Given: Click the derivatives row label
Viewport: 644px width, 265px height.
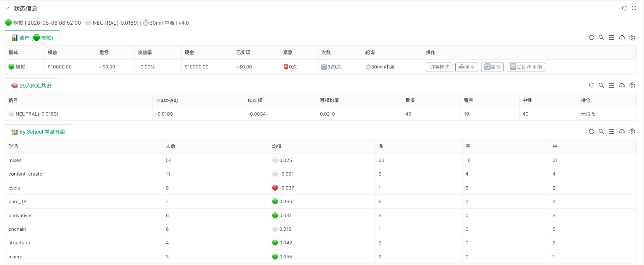Looking at the screenshot, I should tap(21, 215).
